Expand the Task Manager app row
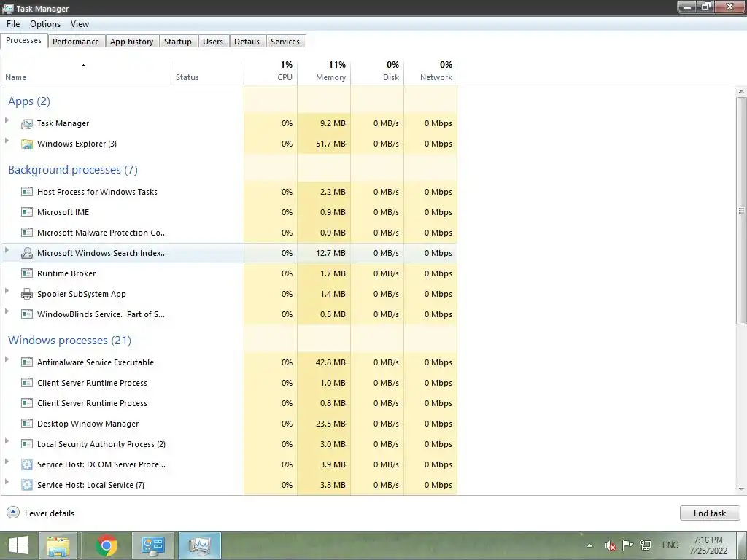747x560 pixels. (7, 120)
